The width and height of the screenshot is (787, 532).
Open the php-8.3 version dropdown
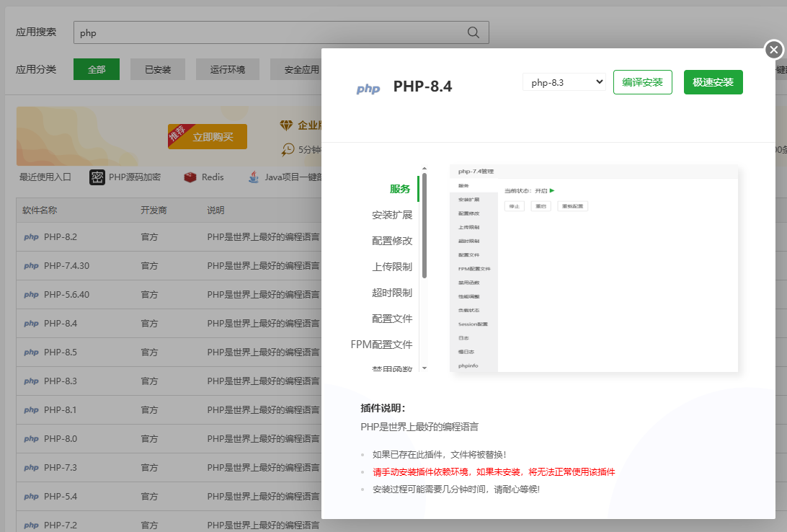[564, 82]
